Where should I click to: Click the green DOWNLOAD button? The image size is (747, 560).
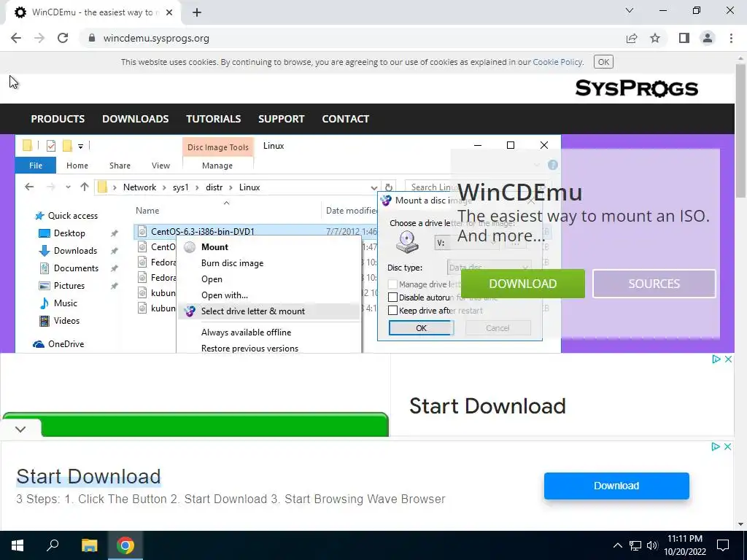tap(522, 284)
